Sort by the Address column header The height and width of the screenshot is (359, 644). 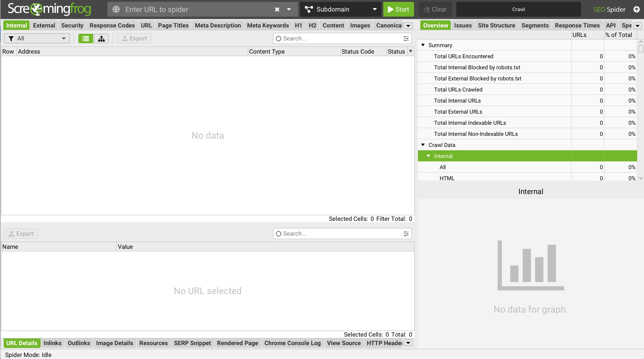coord(132,52)
